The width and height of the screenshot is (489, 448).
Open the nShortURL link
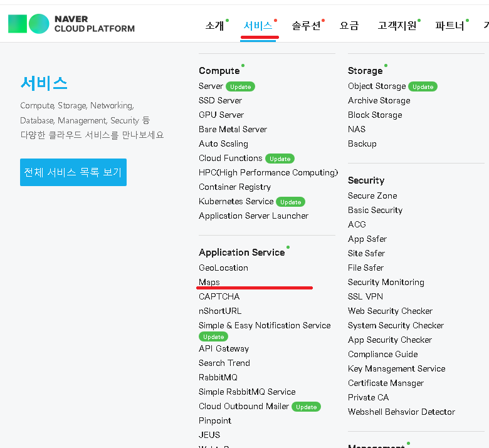pos(220,311)
